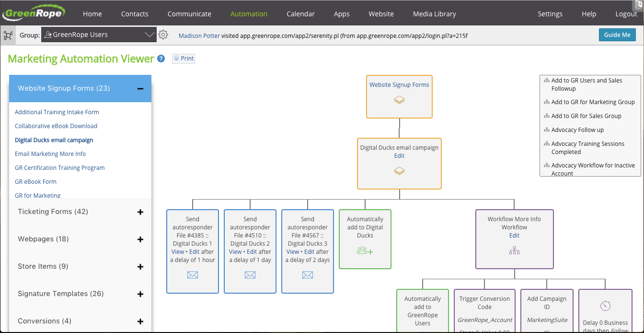Click View for Digital Ducks 3 autoresponder
644x333 pixels.
pos(293,252)
